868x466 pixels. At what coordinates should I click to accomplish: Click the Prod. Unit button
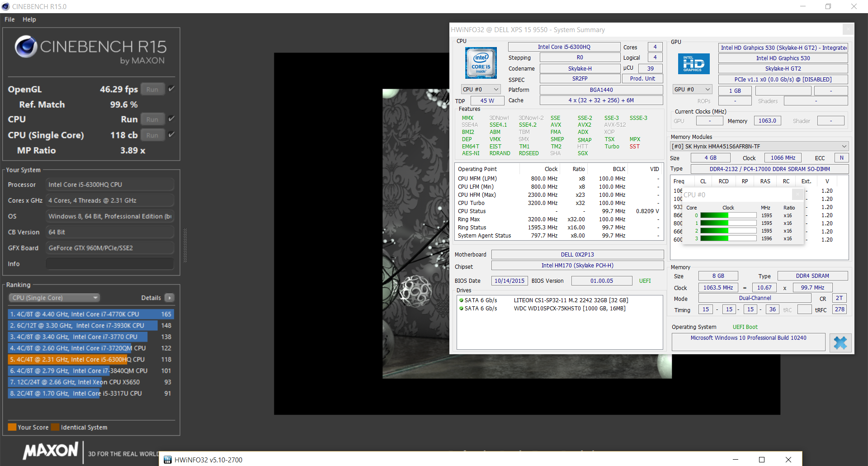pos(642,79)
